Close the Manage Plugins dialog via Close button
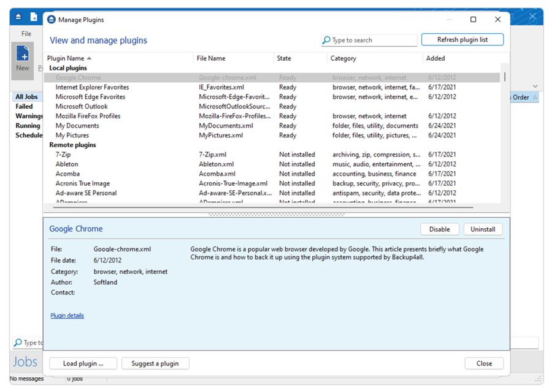Viewport: 552px width, 392px height. pos(484,363)
